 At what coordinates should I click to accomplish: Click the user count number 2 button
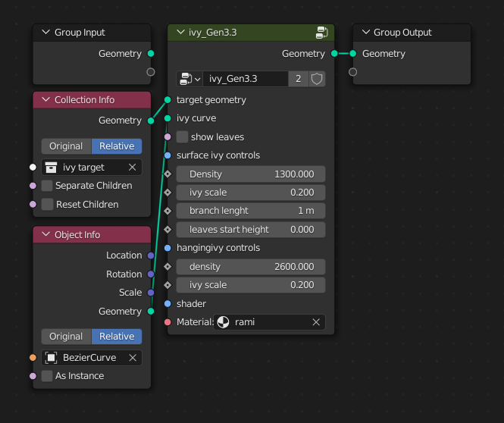point(299,79)
